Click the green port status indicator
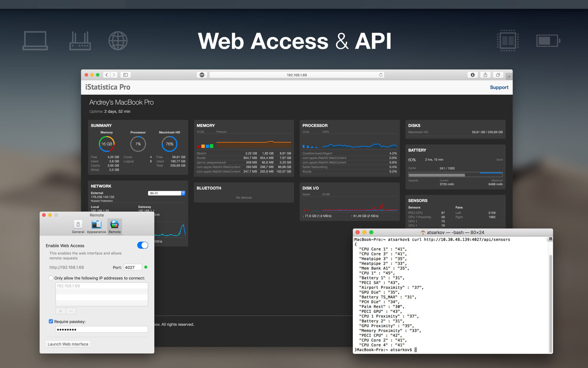Image resolution: width=588 pixels, height=368 pixels. pos(146,267)
